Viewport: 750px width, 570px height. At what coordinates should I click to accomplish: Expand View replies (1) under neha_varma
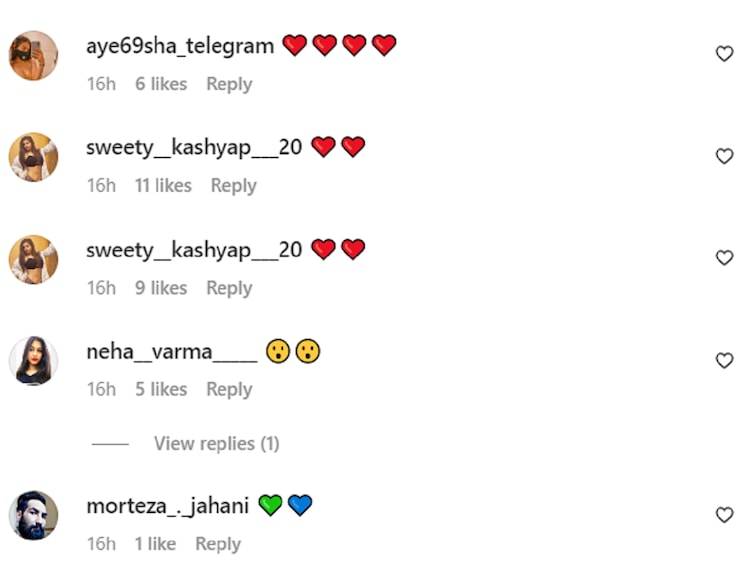click(216, 444)
